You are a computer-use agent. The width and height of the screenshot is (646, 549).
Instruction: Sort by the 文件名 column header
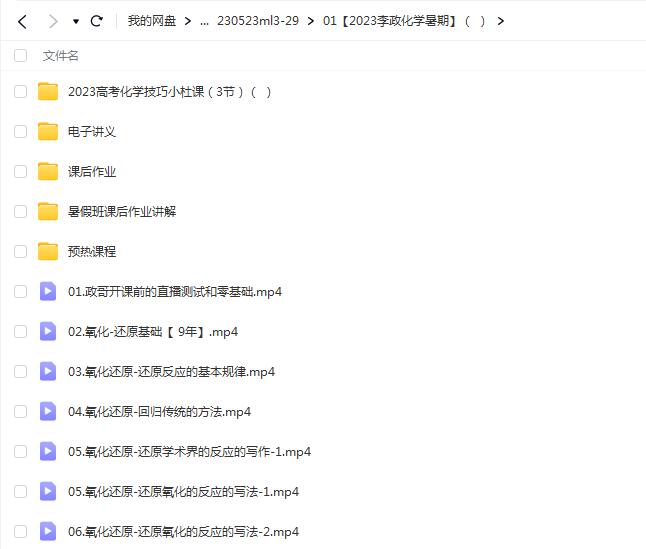pyautogui.click(x=60, y=56)
